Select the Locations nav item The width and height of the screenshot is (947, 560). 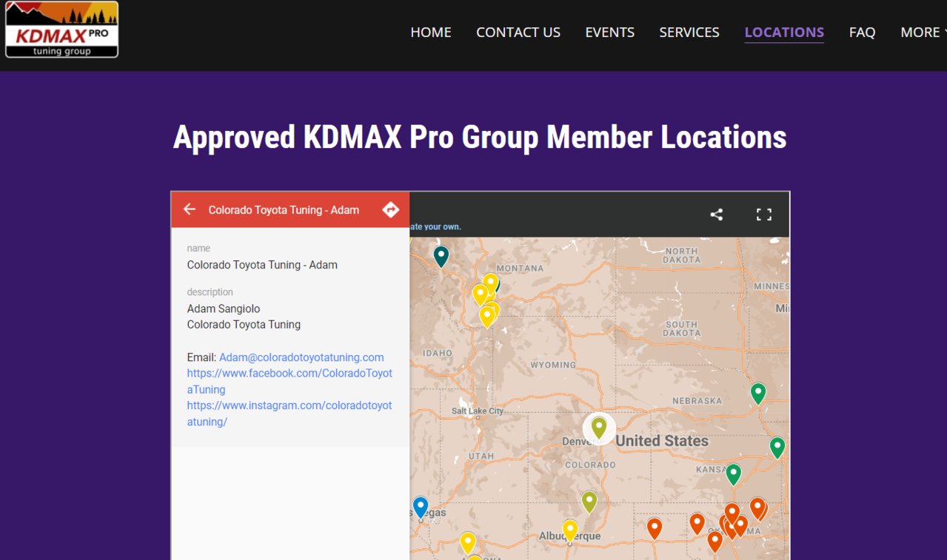pos(784,32)
